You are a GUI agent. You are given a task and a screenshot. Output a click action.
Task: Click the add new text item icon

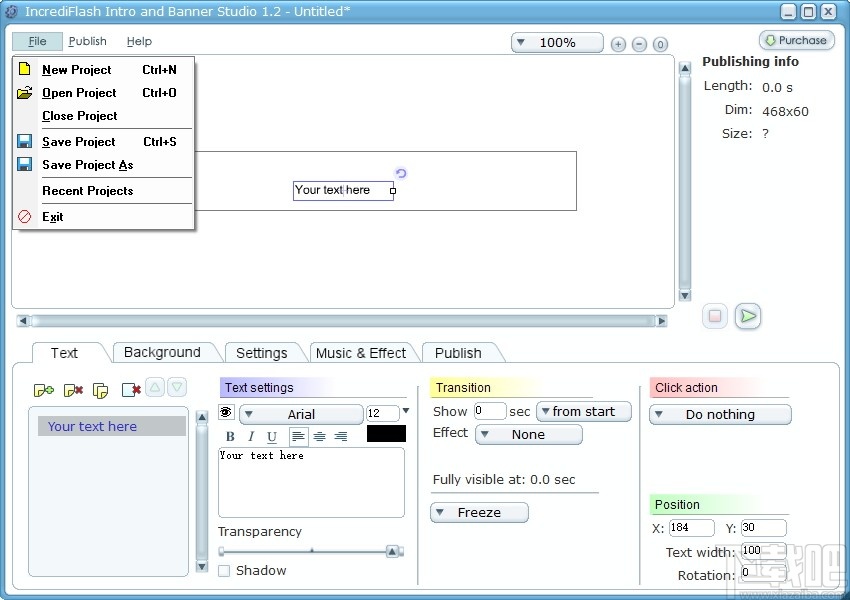[44, 390]
